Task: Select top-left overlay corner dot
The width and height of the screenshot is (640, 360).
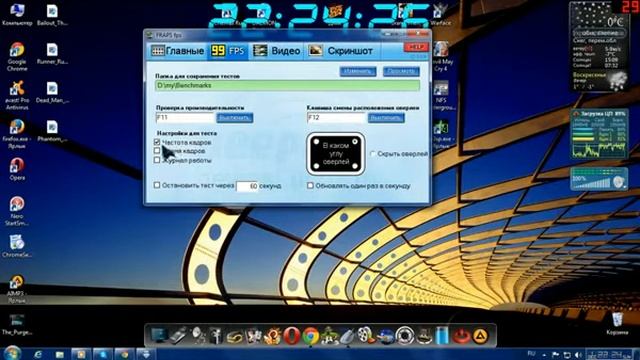Action: click(x=316, y=142)
